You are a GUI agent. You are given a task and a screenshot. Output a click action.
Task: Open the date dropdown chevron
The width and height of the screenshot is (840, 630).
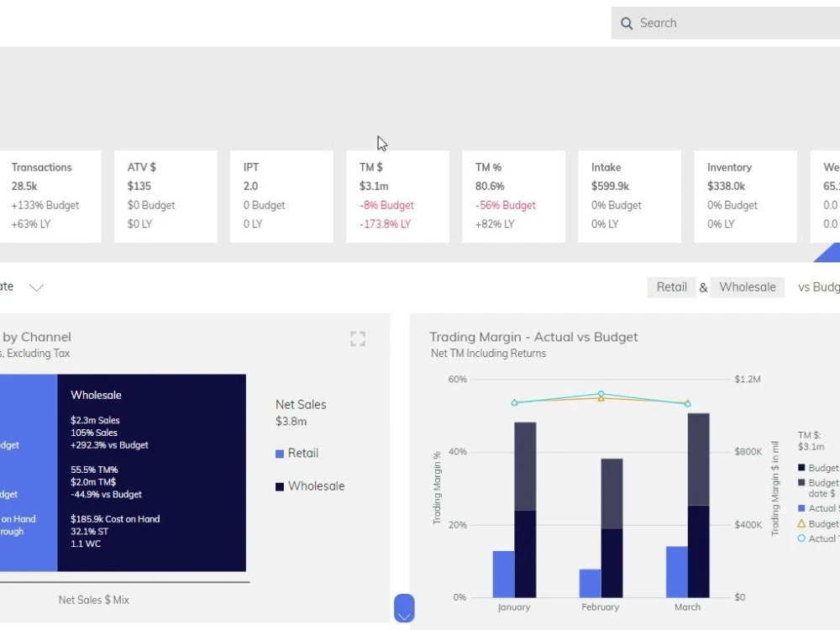tap(36, 287)
